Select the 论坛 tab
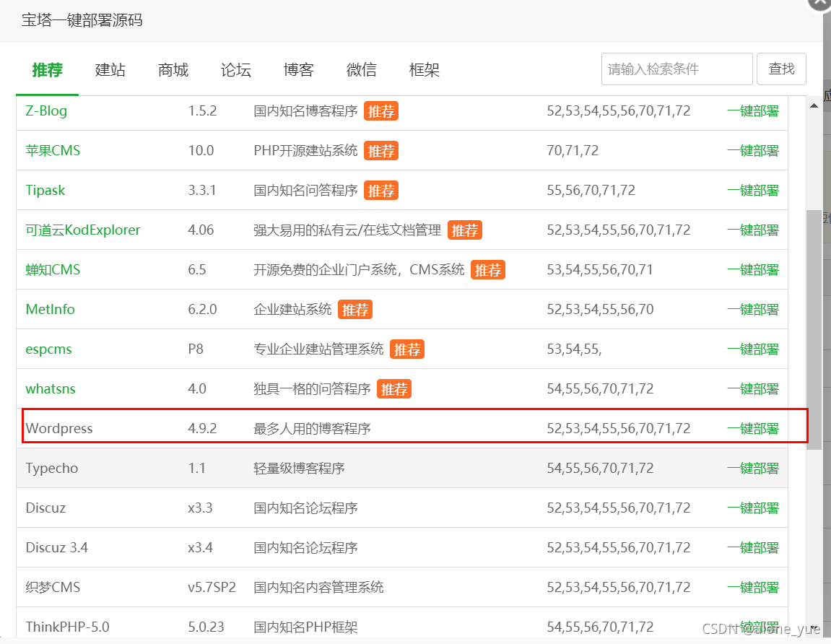Image resolution: width=831 pixels, height=644 pixels. click(236, 69)
